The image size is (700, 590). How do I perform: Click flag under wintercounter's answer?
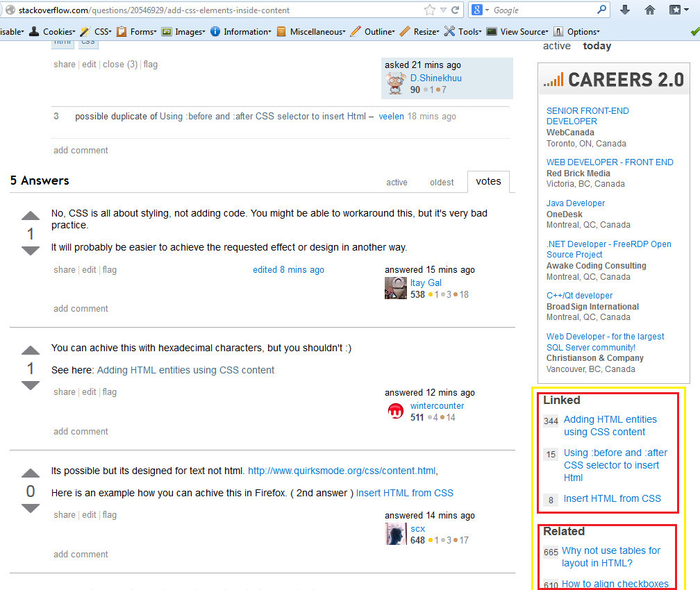110,392
